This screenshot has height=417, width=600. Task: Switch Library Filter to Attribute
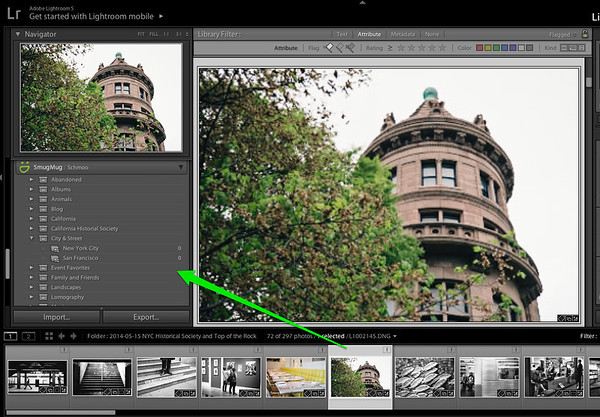(369, 34)
